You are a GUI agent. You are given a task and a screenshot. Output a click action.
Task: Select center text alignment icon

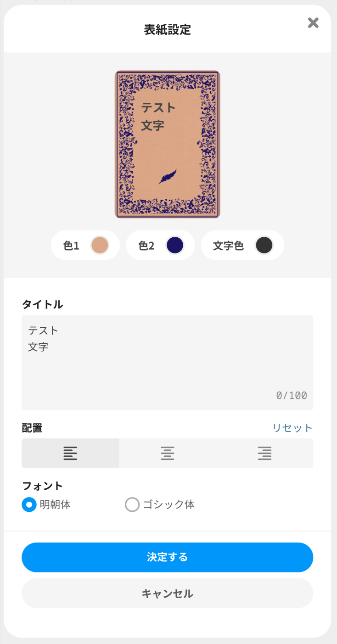coord(168,453)
